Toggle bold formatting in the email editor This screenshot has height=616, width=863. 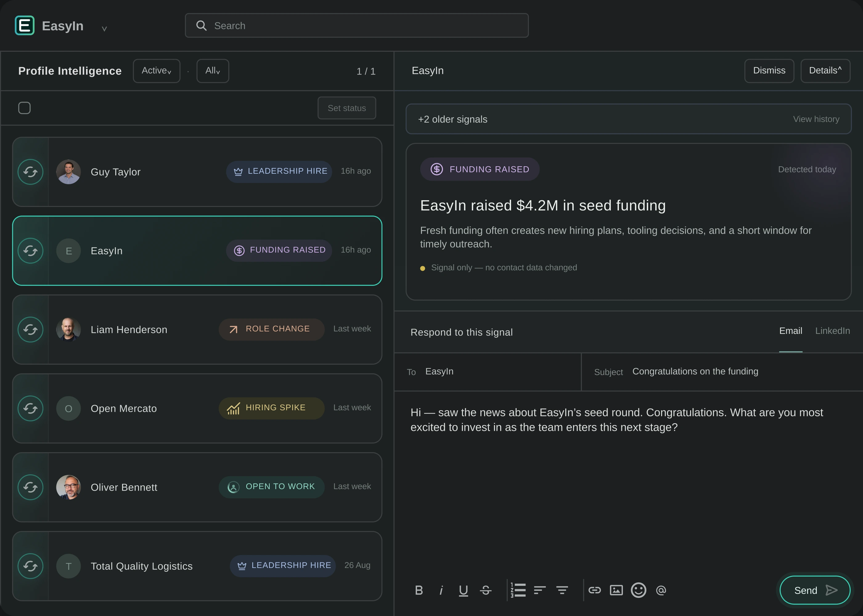[x=419, y=590]
